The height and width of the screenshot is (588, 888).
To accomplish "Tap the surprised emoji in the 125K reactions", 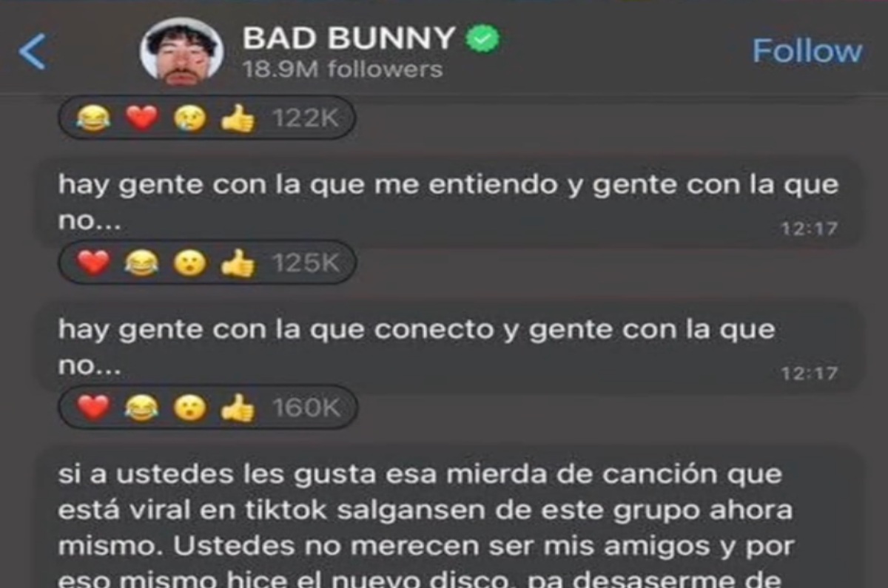I will tap(189, 263).
